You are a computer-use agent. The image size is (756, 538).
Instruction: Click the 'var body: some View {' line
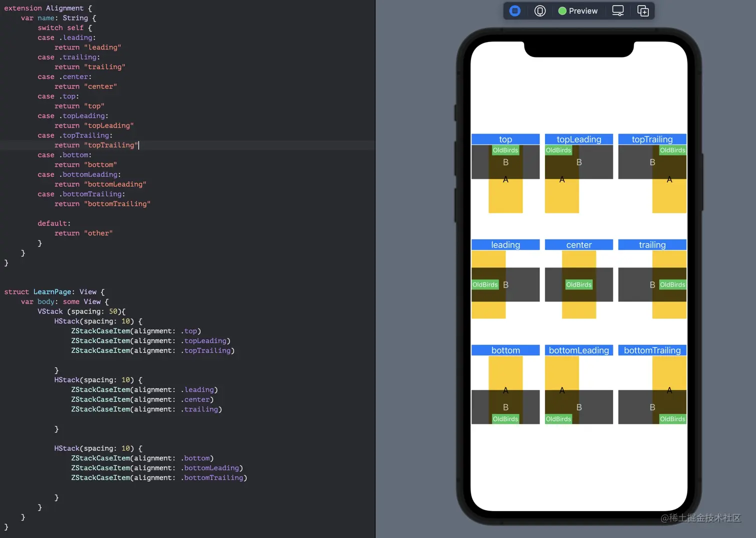[65, 301]
